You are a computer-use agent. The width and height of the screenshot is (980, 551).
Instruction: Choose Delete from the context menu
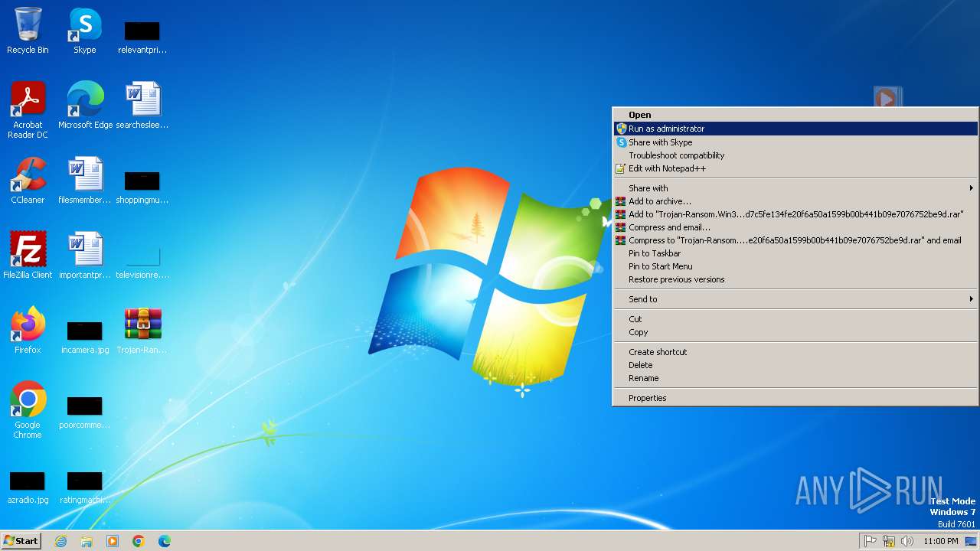point(795,365)
